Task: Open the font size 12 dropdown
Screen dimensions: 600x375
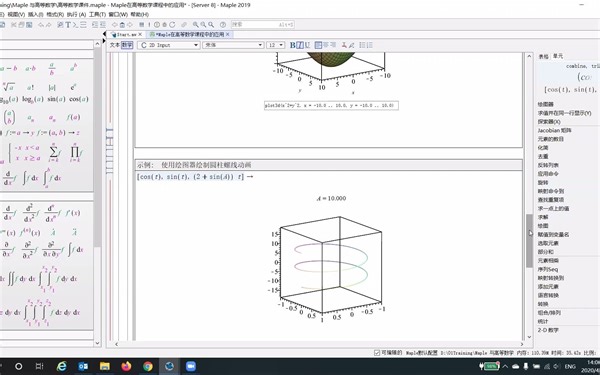Action: 276,45
